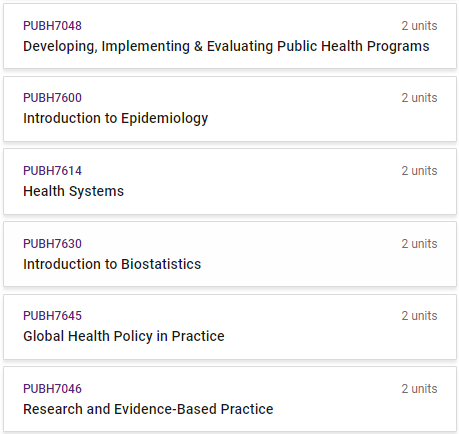Open the PUBH7630 course code
The width and height of the screenshot is (459, 434).
52,244
